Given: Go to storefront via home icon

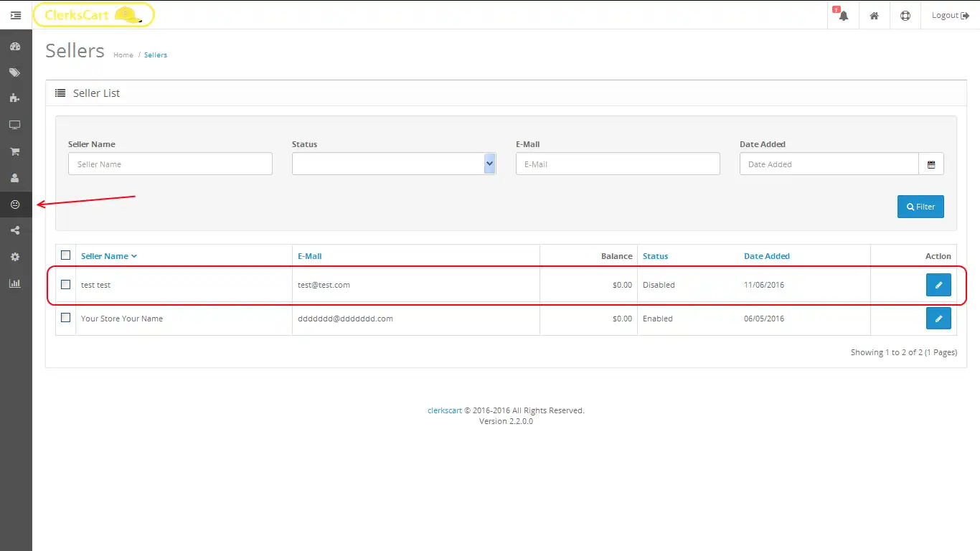Looking at the screenshot, I should (x=874, y=15).
